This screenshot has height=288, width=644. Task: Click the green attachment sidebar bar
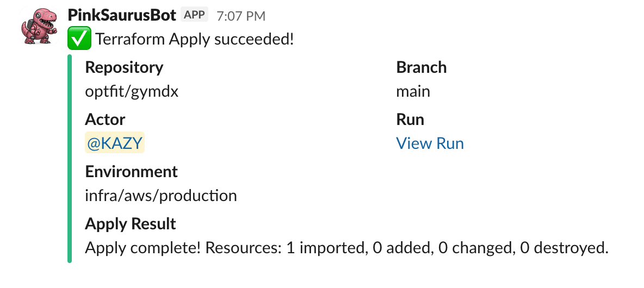(x=70, y=158)
